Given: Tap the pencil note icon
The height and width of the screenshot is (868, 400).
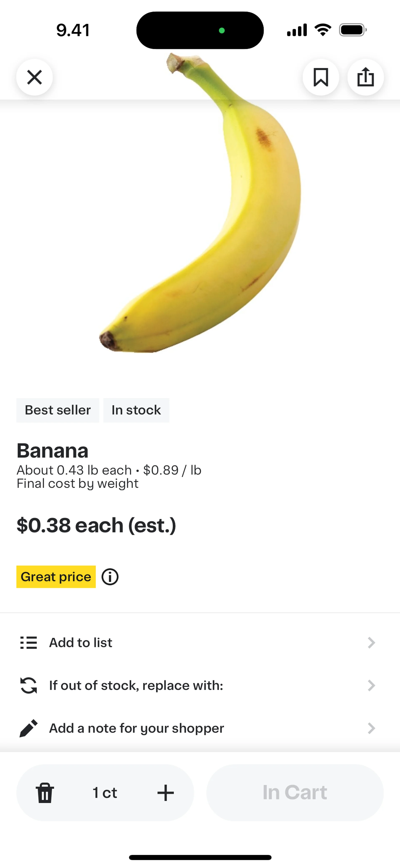Looking at the screenshot, I should 29,728.
